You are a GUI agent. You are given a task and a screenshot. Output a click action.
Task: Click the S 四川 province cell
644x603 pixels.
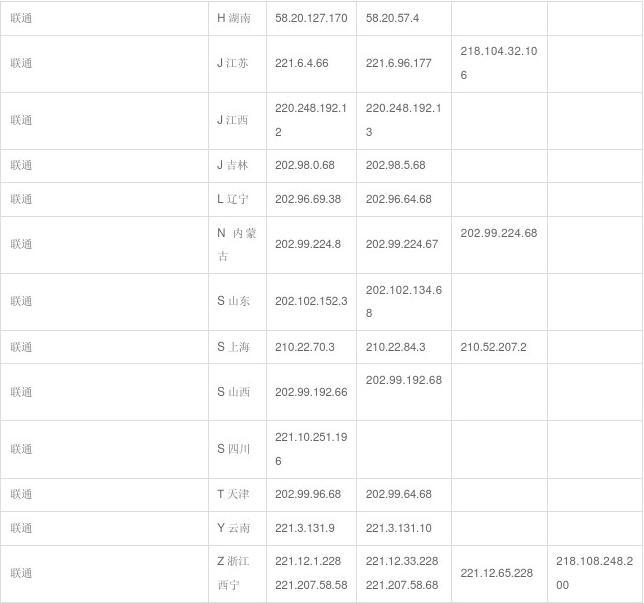pyautogui.click(x=234, y=449)
